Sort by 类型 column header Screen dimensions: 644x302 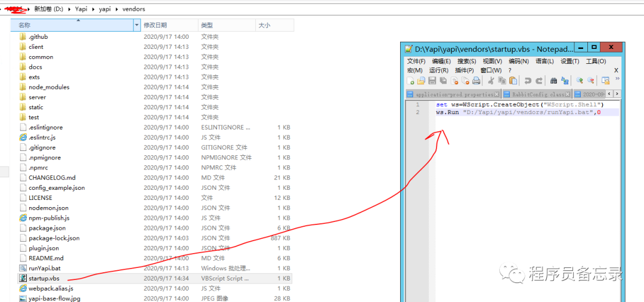[227, 26]
